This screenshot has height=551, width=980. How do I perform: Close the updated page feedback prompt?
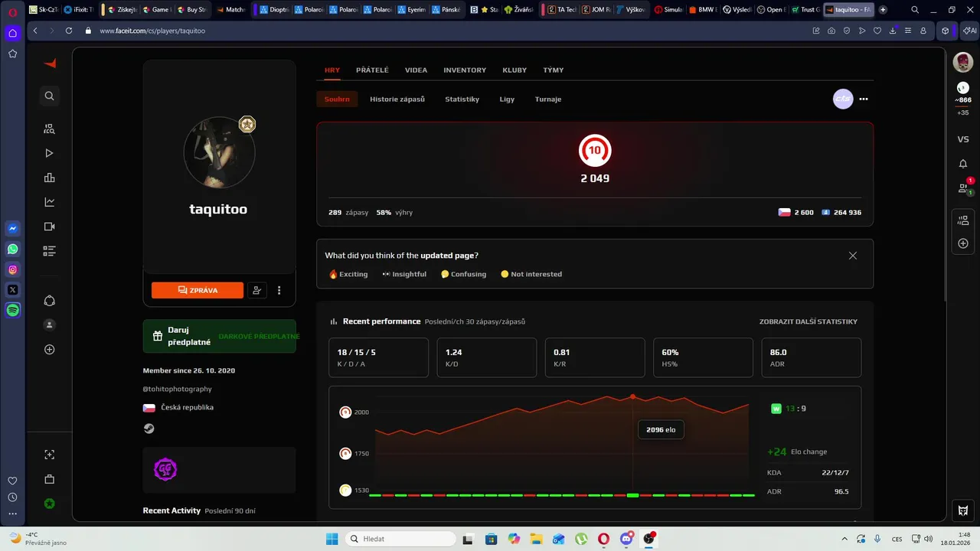tap(853, 256)
